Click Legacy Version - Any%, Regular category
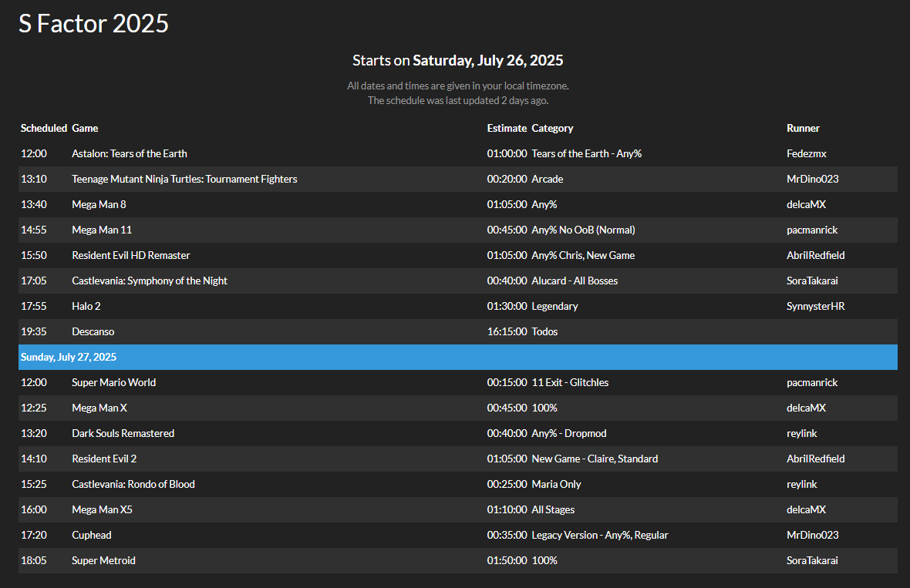The width and height of the screenshot is (910, 588). (x=599, y=536)
